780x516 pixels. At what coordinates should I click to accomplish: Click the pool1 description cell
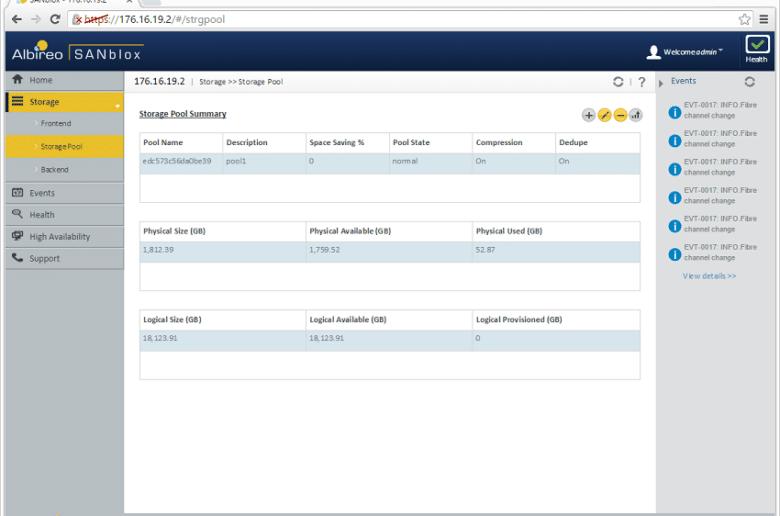pyautogui.click(x=264, y=161)
